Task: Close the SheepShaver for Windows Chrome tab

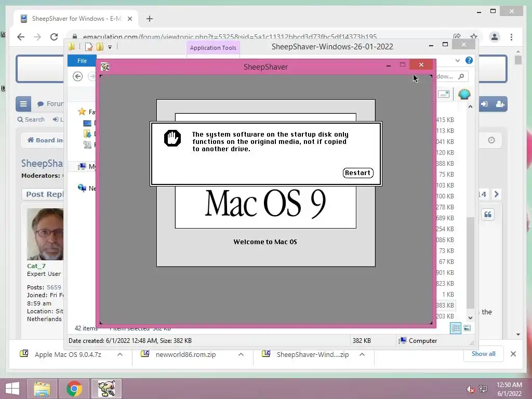Action: point(129,19)
